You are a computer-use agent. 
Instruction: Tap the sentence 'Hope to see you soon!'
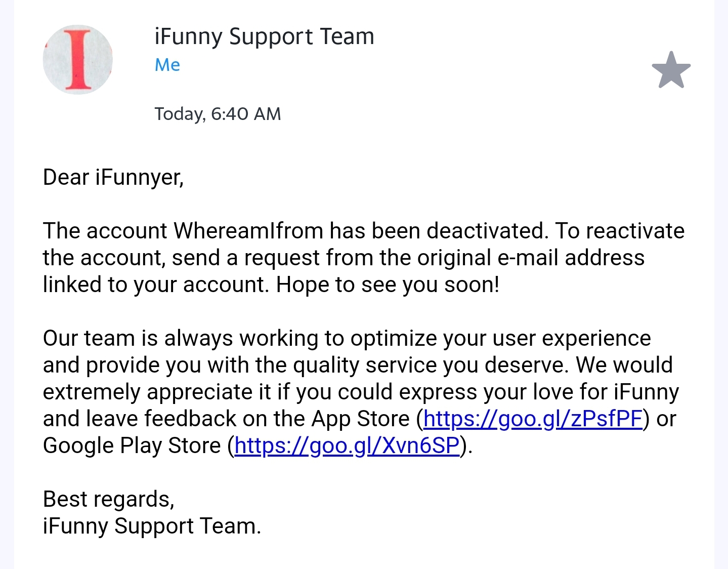[388, 284]
